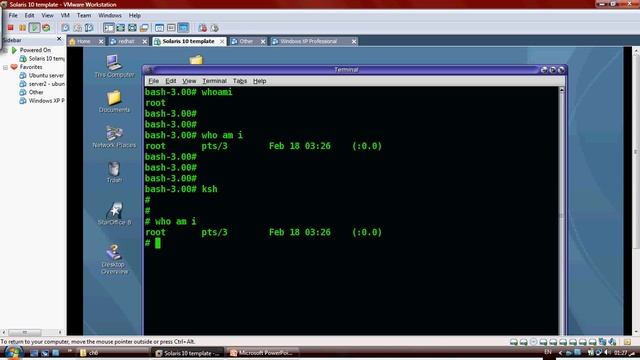The image size is (640, 360).
Task: Open This Computer icon on Solaris desktop
Action: [114, 66]
